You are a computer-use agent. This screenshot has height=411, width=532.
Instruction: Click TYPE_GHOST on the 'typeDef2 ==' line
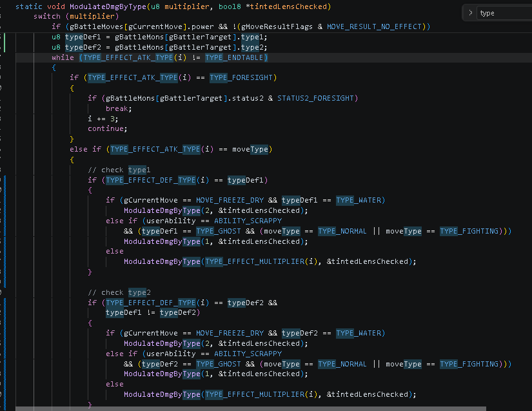click(x=219, y=364)
